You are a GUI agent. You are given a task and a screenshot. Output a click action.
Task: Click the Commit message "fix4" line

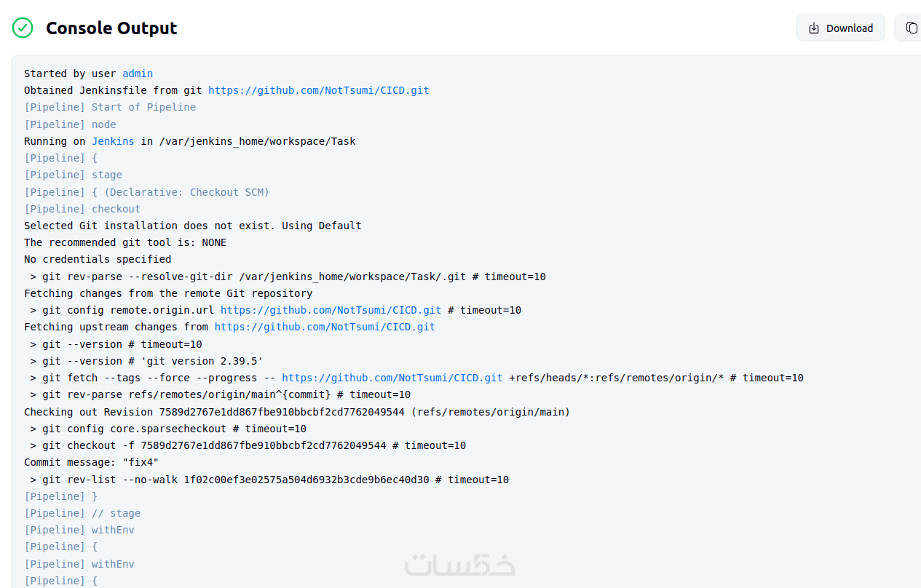tap(91, 462)
